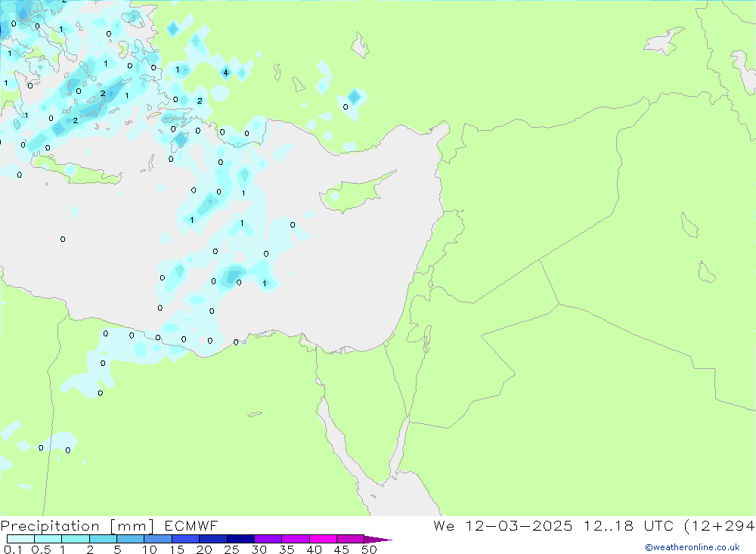This screenshot has width=756, height=554.
Task: Choose the 2–5 mm legend color box
Action: click(103, 539)
